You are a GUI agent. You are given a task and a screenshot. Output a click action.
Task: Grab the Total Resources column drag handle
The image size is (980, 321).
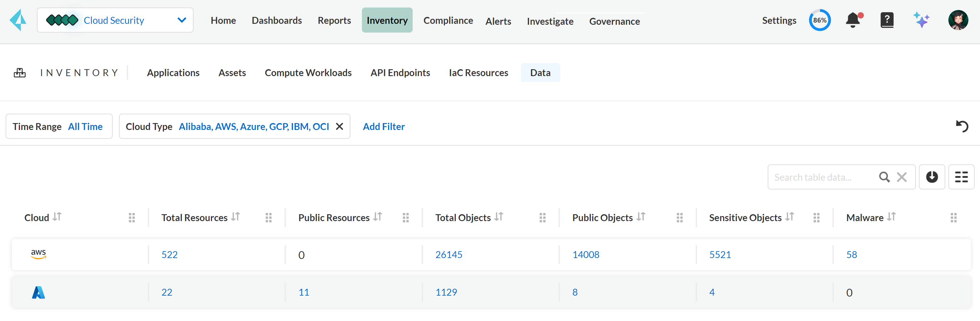coord(269,218)
